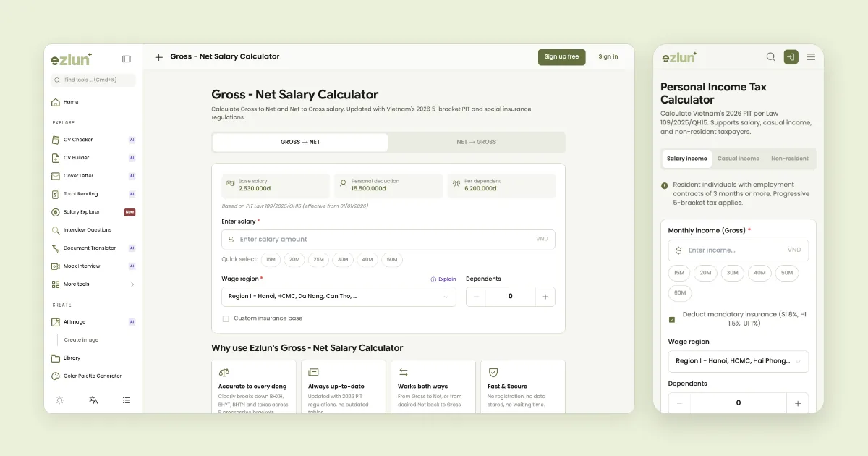868x456 pixels.
Task: Switch to GROSS → NET tab
Action: click(300, 143)
